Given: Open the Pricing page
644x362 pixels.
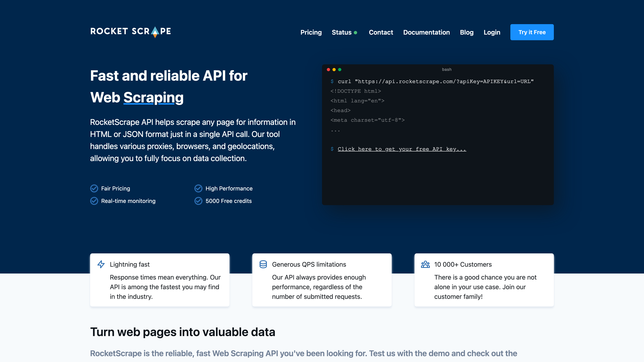Looking at the screenshot, I should (x=311, y=32).
